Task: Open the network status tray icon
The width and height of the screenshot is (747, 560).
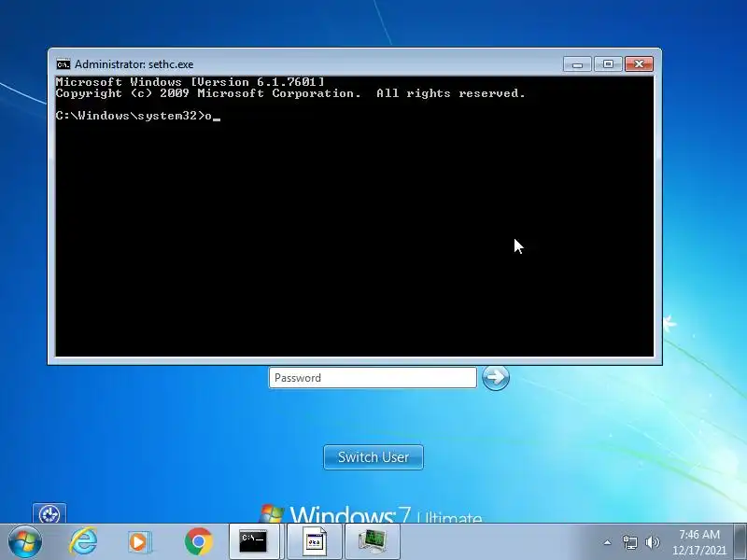Action: pos(629,542)
